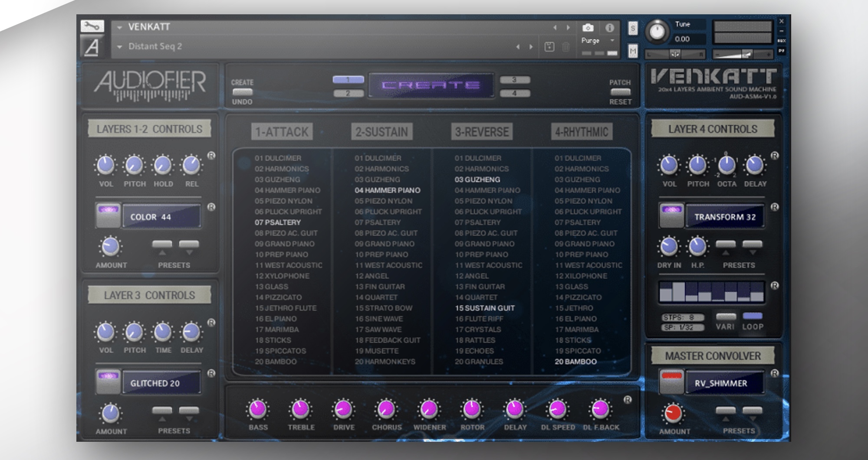Click previous instrument arrow in VENKATT row

click(x=555, y=28)
